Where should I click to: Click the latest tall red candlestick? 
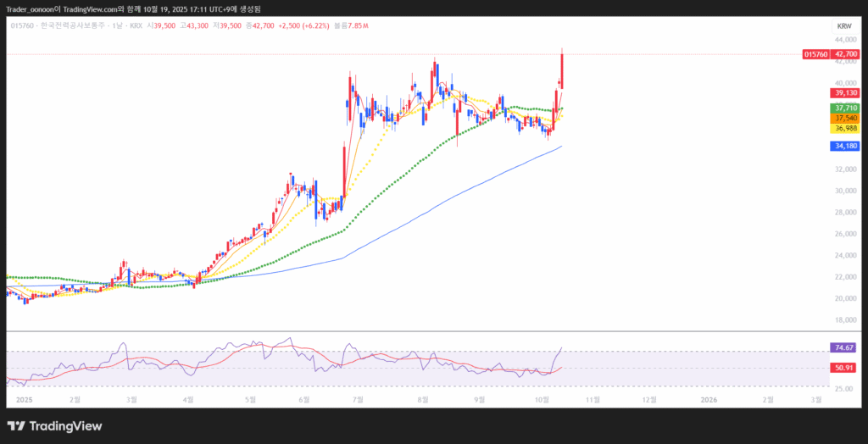[562, 70]
